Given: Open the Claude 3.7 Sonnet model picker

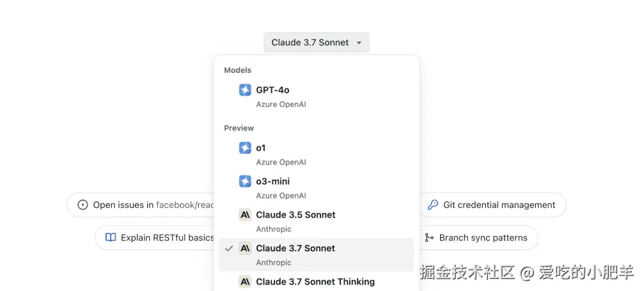Looking at the screenshot, I should pos(317,42).
